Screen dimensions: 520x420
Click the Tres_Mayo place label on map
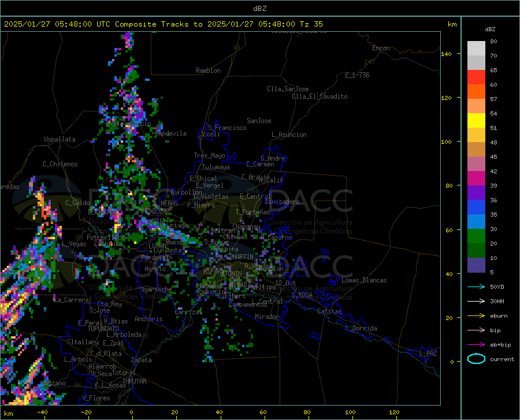click(209, 155)
